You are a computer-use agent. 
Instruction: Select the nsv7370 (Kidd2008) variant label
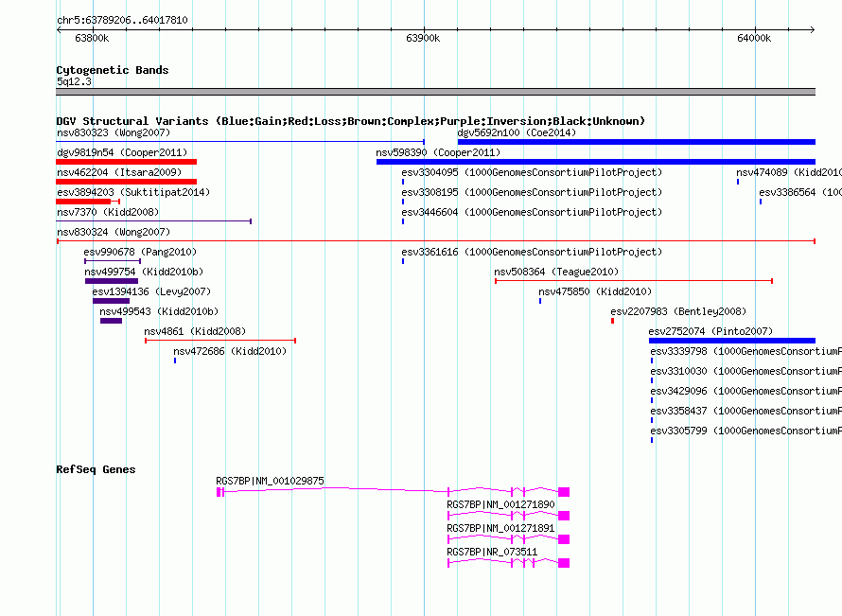tap(108, 212)
